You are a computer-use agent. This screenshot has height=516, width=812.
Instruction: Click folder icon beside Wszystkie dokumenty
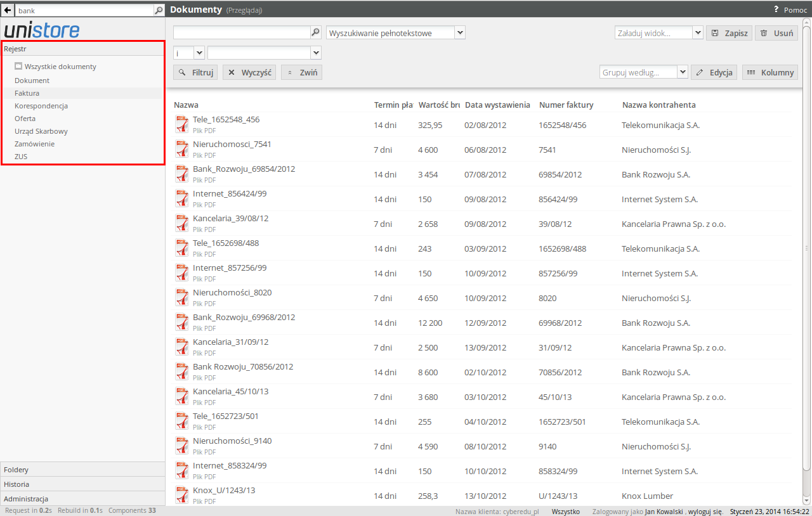[x=18, y=66]
